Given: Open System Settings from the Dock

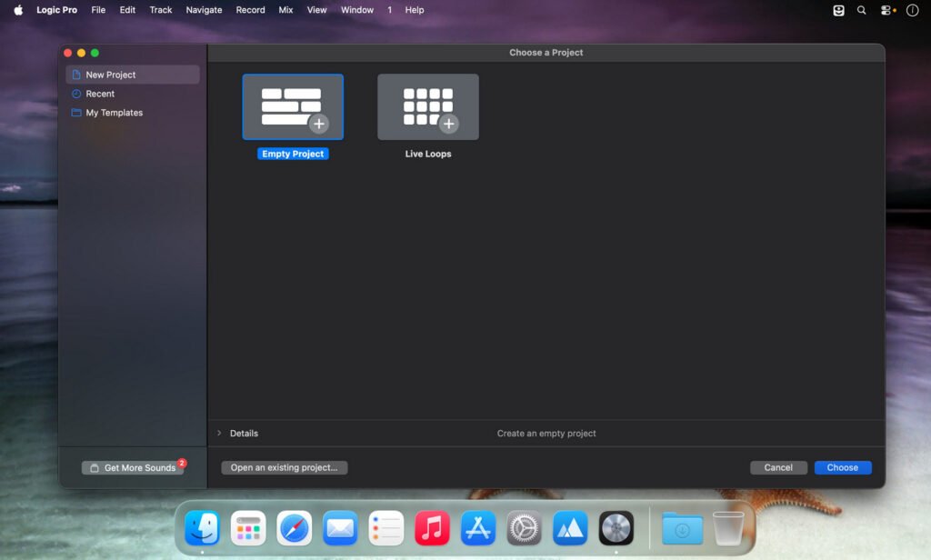Looking at the screenshot, I should coord(525,528).
